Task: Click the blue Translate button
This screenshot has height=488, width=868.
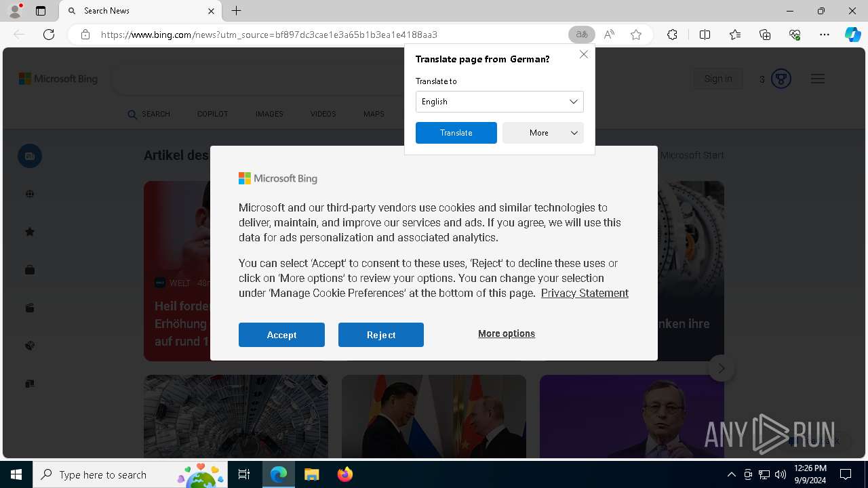Action: [456, 133]
